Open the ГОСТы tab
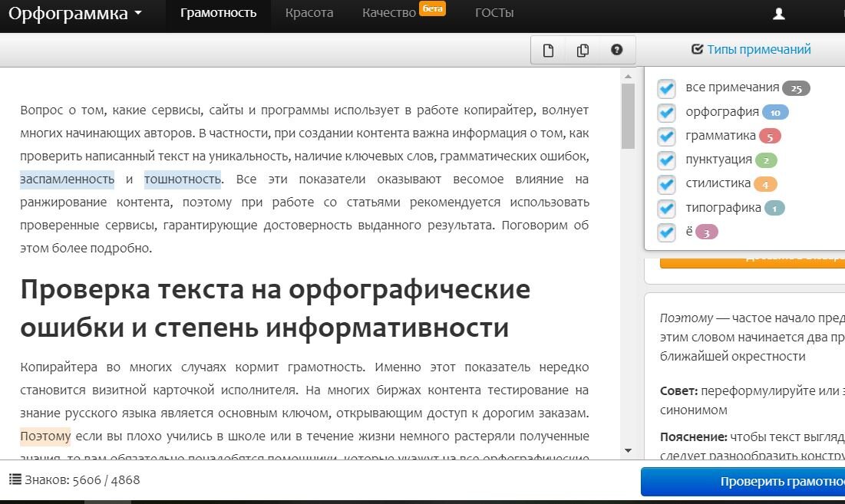Viewport: 845px width, 504px height. pyautogui.click(x=494, y=13)
